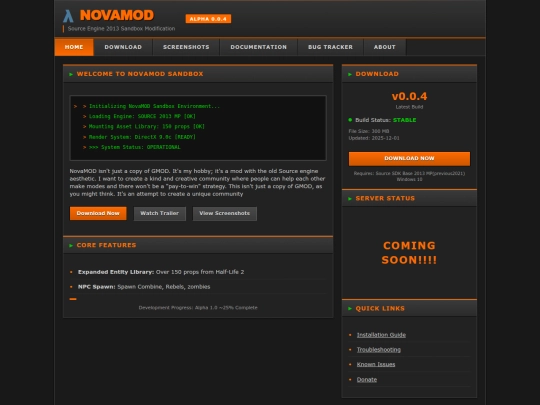Click the NOVAMOD site title

click(117, 15)
